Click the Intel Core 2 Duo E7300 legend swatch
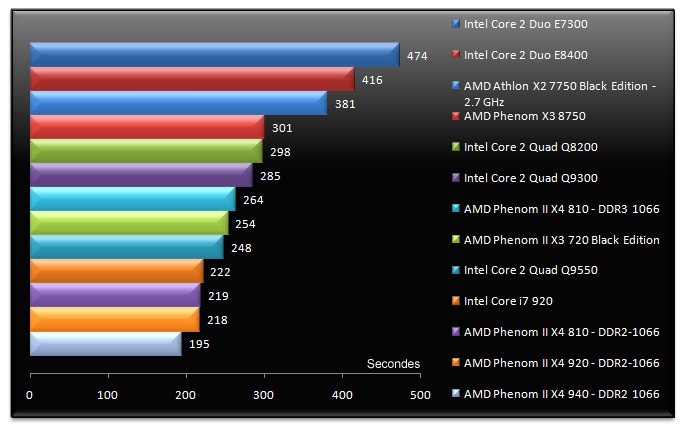685x431 pixels. point(456,24)
